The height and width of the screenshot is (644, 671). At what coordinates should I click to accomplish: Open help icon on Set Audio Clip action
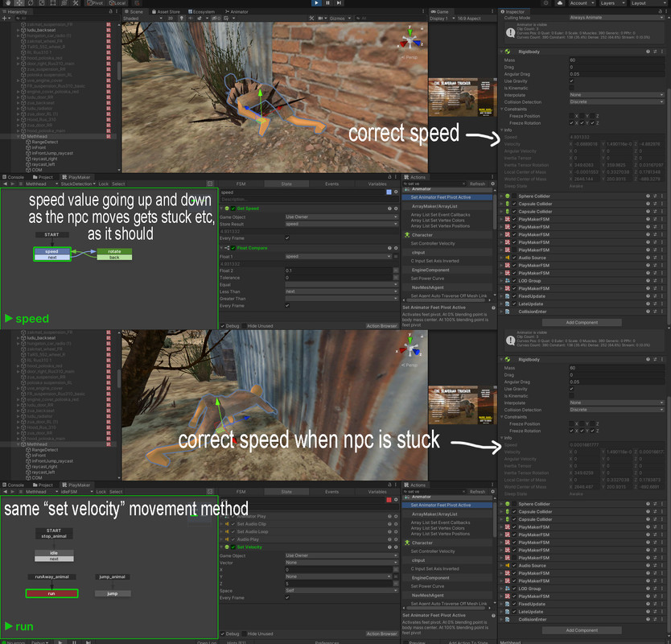pyautogui.click(x=389, y=524)
